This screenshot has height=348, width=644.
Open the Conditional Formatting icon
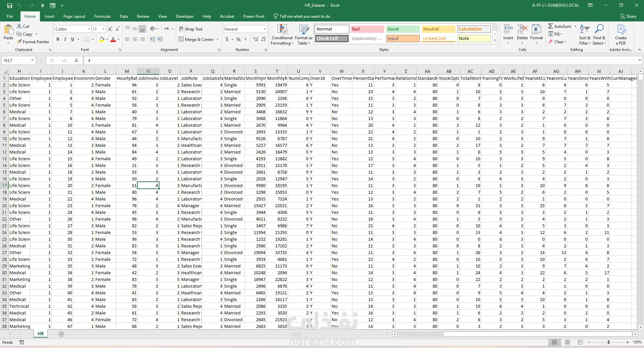pyautogui.click(x=282, y=30)
